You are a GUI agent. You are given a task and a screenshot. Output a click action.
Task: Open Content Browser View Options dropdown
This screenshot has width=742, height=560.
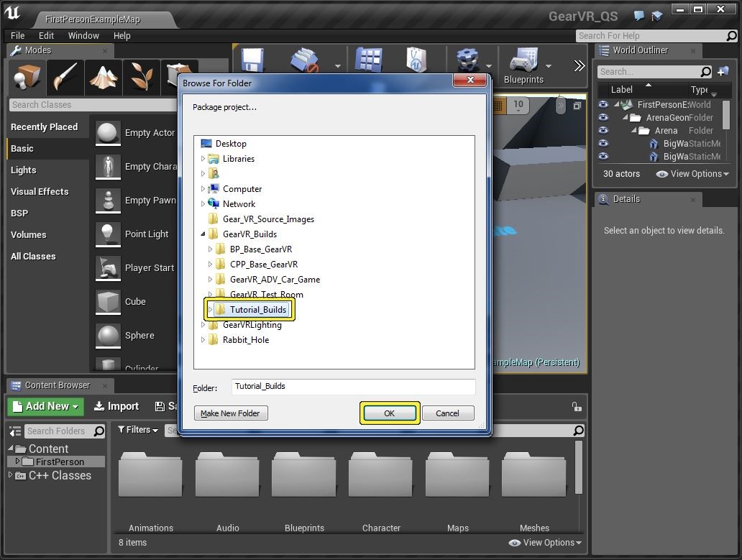click(544, 543)
